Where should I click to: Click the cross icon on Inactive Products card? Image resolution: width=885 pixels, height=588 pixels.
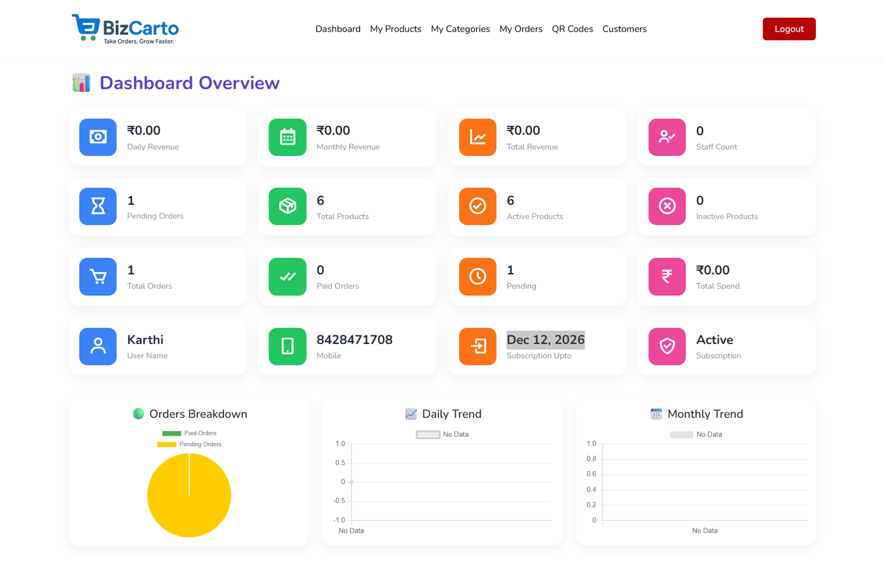tap(667, 207)
